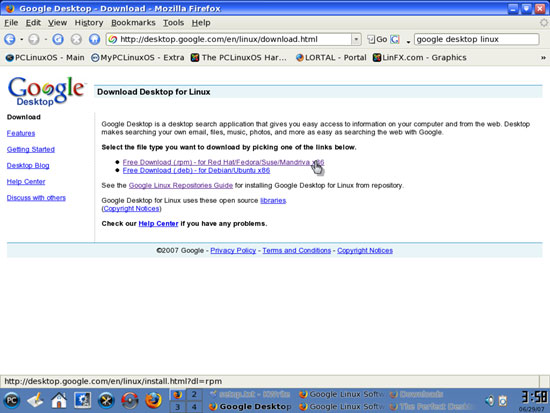Viewport: 550px width, 413px height.
Task: Open the home folder icon in taskbar
Action: (59, 400)
